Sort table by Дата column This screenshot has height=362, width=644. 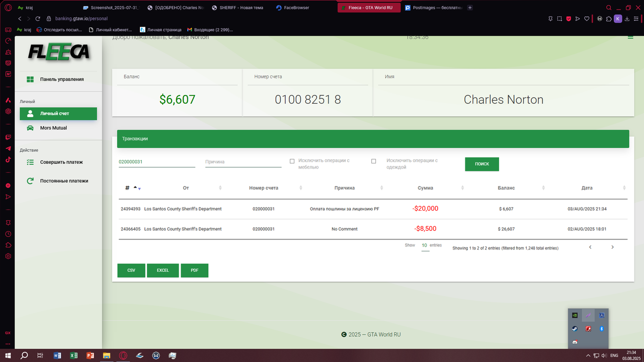[587, 188]
